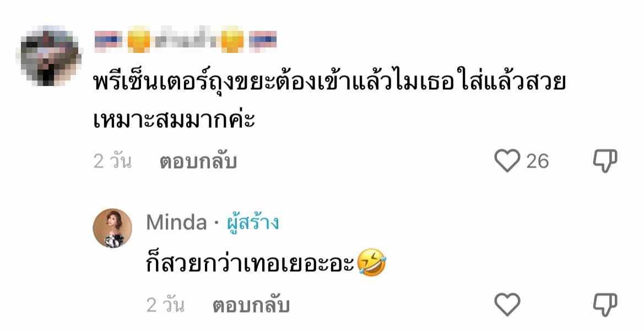Tap thumbs-down on Minda's reply

605,305
